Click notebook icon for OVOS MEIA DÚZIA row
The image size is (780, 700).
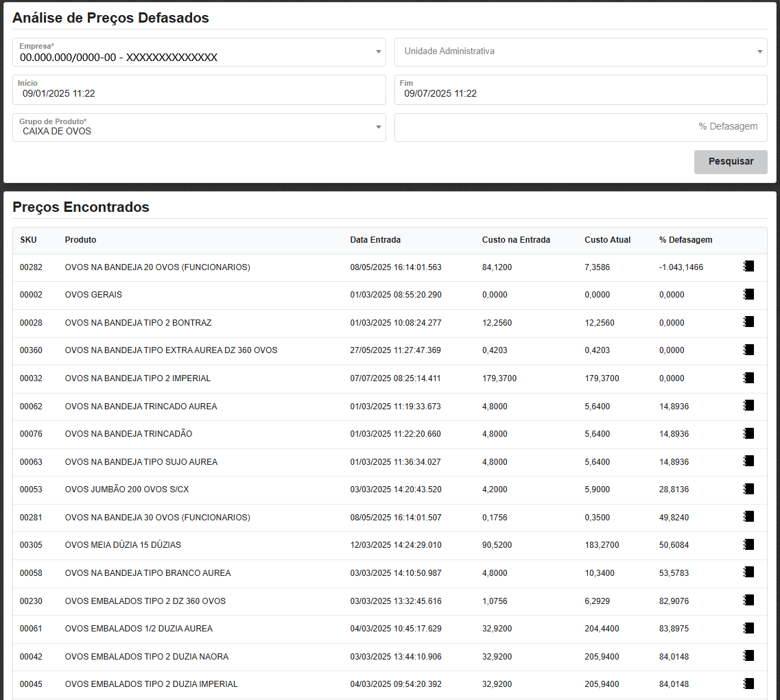click(748, 544)
